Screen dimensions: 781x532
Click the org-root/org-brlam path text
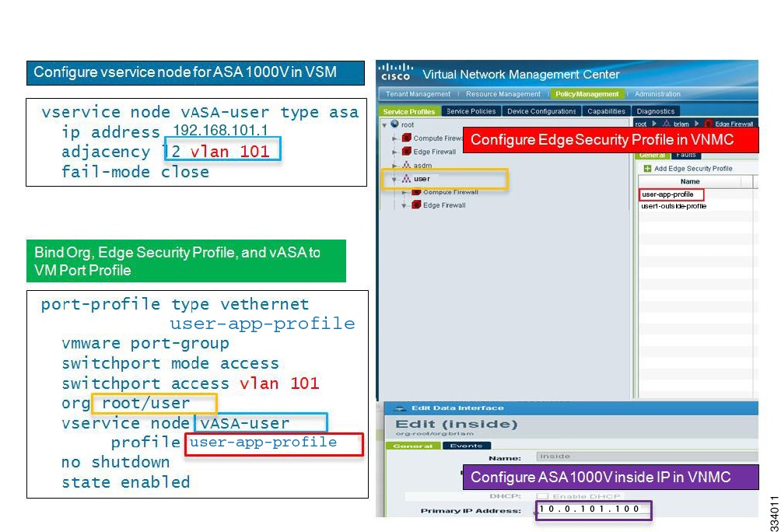[434, 434]
